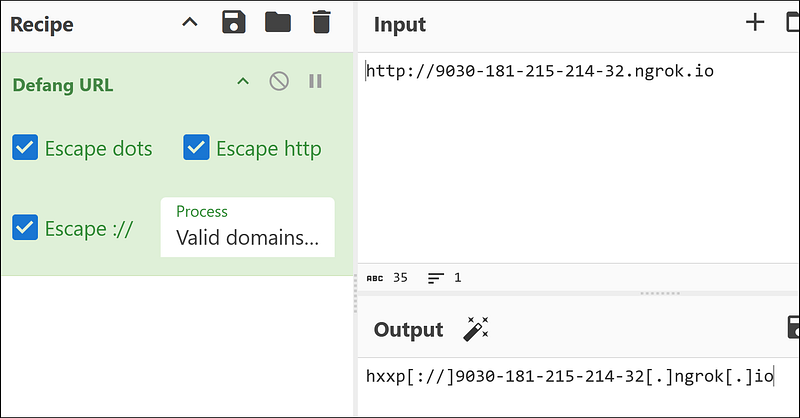Add a new input tab with plus icon

click(x=755, y=22)
